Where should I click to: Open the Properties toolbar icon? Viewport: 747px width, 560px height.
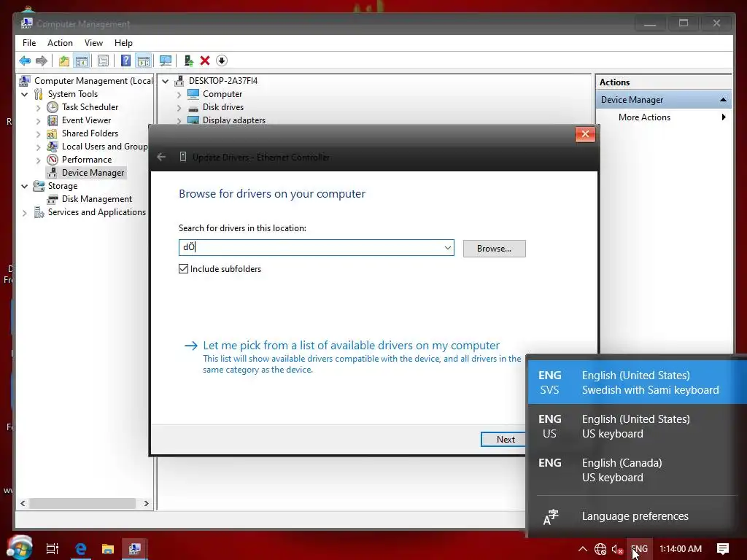[x=103, y=61]
